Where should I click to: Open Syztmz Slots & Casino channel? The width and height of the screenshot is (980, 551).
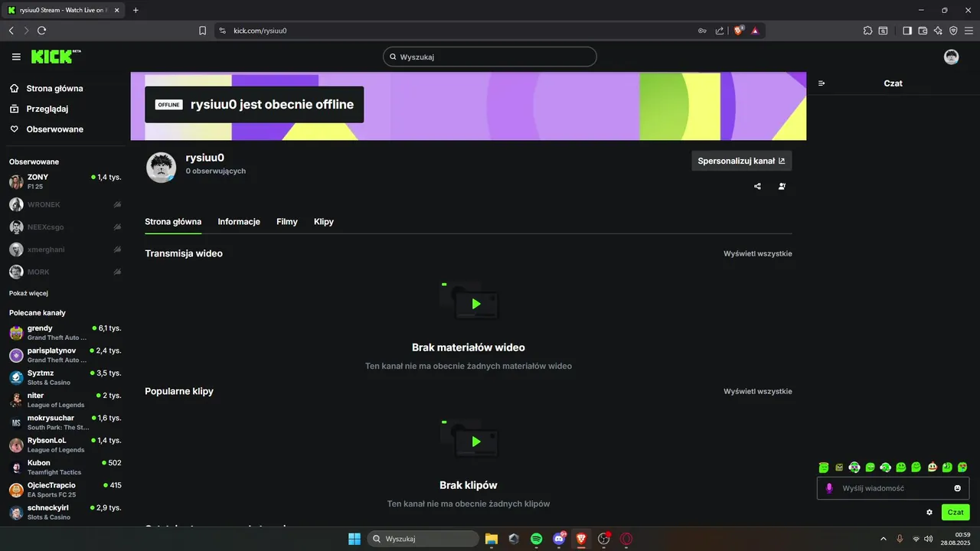pos(65,377)
